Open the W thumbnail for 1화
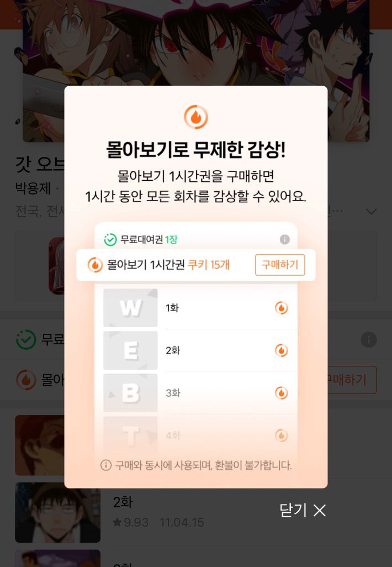Viewport: 392px width, 567px height. click(130, 308)
